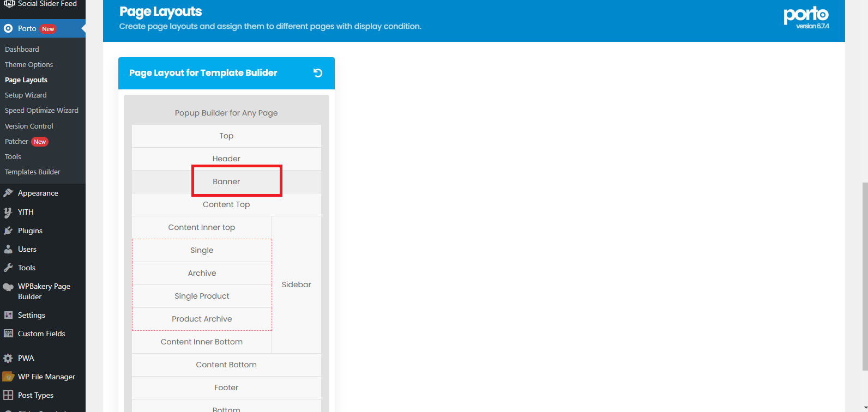Viewport: 868px width, 412px height.
Task: Click the Custom Fields icon
Action: point(8,334)
